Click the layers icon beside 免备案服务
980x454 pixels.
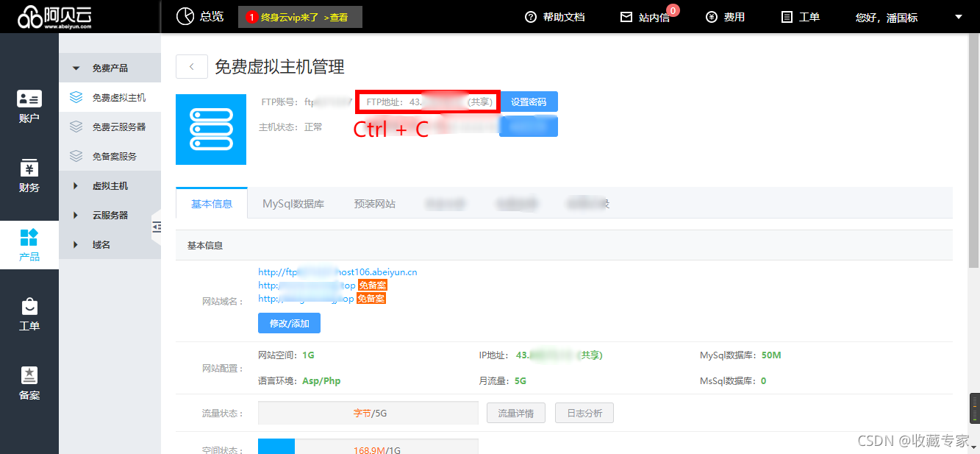click(76, 156)
